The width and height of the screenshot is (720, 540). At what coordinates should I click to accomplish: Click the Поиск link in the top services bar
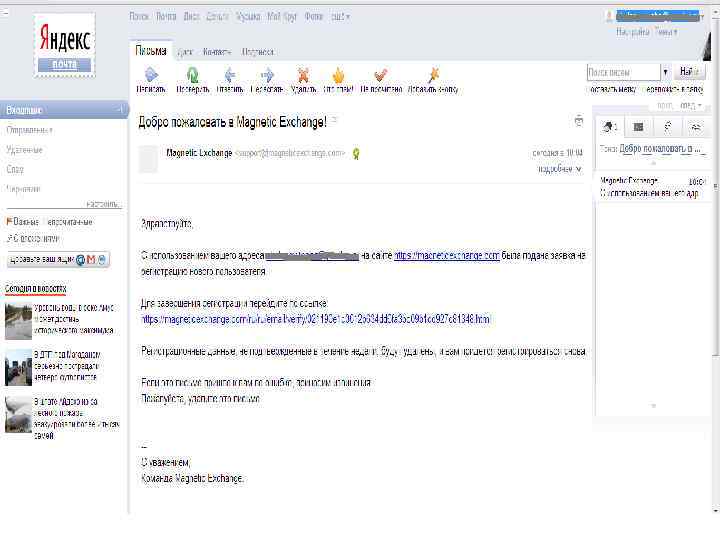point(139,17)
